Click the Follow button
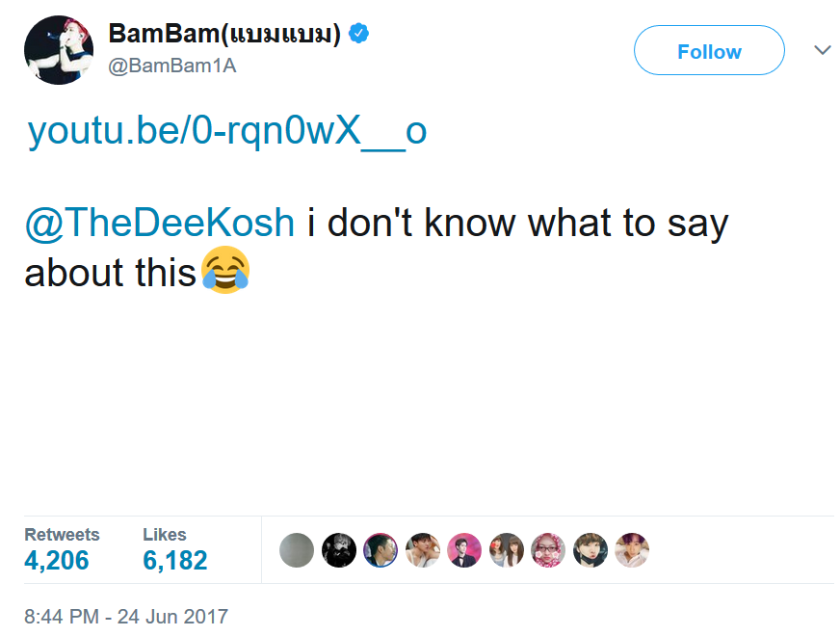This screenshot has width=840, height=636. pyautogui.click(x=709, y=51)
